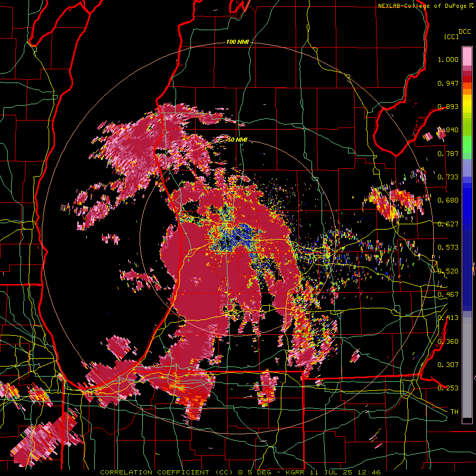476x476 pixels.
Task: Select the 0.413 scale value
Action: [x=448, y=318]
